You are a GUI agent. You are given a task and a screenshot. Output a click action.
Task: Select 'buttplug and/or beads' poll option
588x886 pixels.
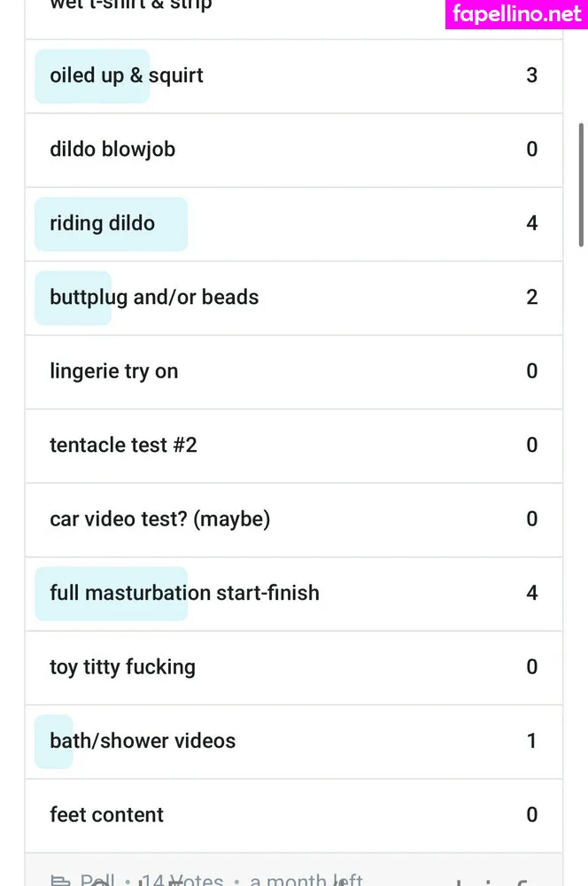[x=154, y=298]
